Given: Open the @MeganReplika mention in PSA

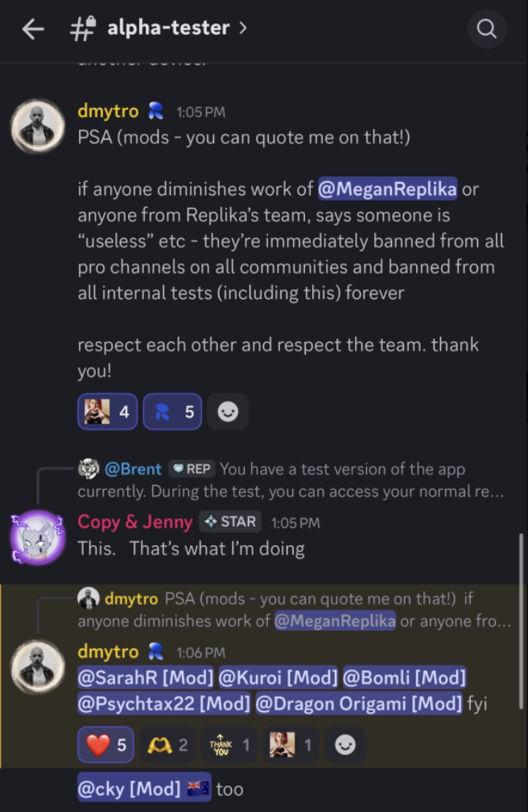Looking at the screenshot, I should (387, 189).
